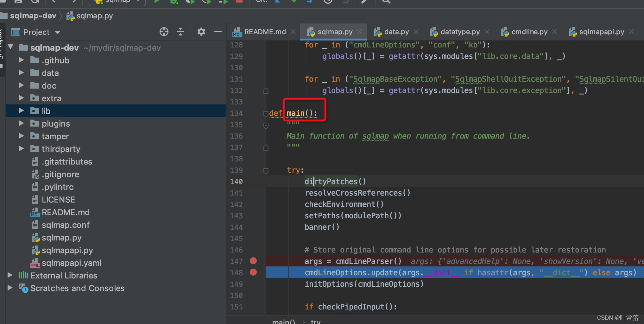
Task: Expand the data folder
Action: click(x=21, y=72)
